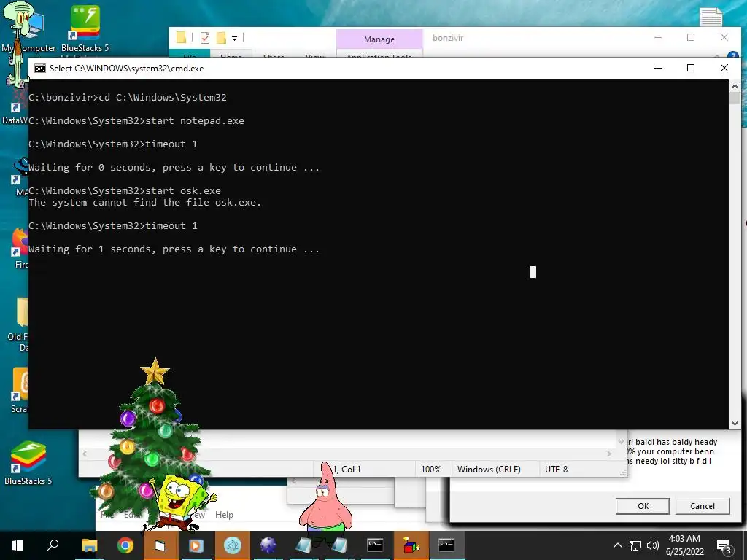Select the stacked-layers BlueStacks 5 desktop shortcut
Image resolution: width=747 pixels, height=560 pixels.
point(28,462)
